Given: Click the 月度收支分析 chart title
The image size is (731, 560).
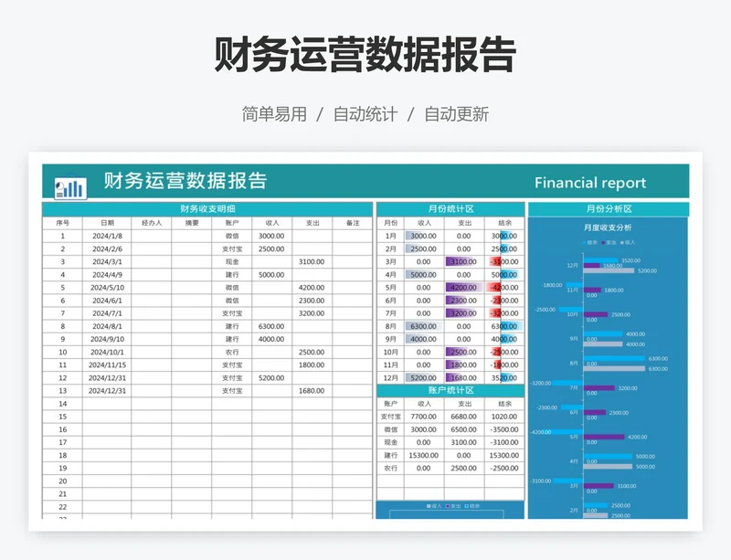Looking at the screenshot, I should coord(608,227).
